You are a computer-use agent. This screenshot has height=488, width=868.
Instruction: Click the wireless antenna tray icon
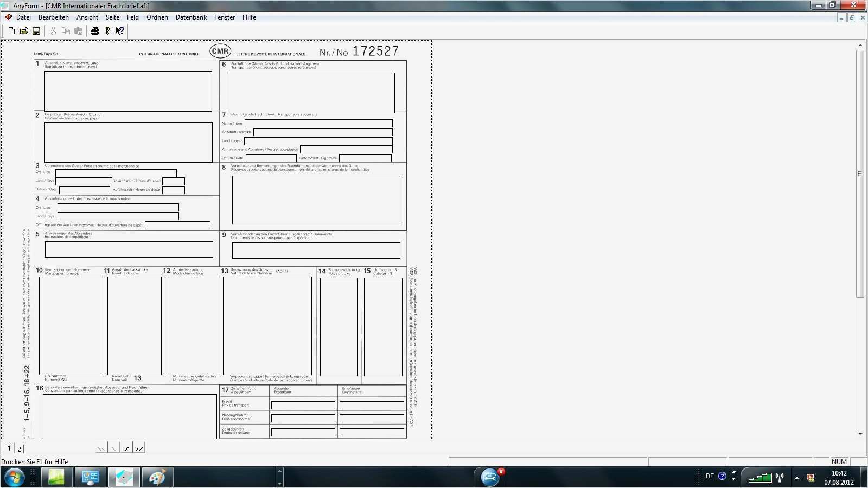[x=780, y=477]
